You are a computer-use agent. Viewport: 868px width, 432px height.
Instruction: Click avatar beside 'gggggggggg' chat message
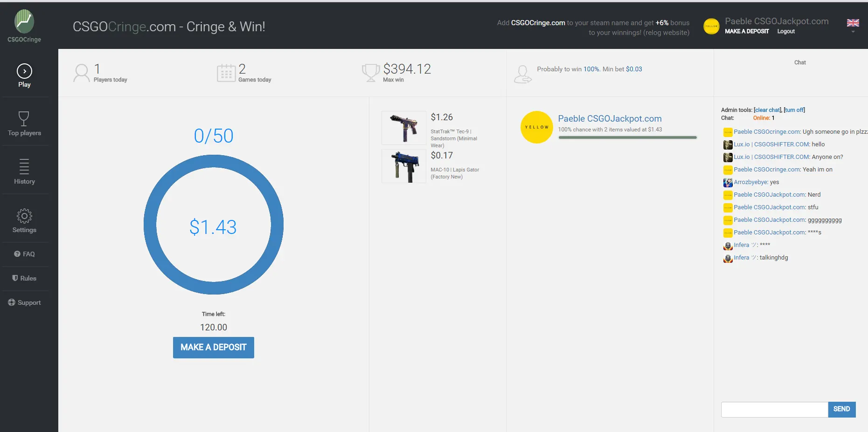[728, 220]
